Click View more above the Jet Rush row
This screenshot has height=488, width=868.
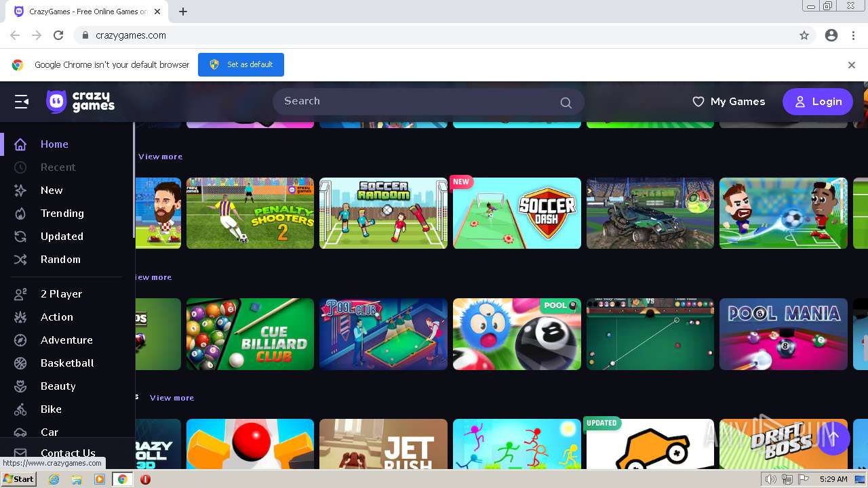pyautogui.click(x=172, y=398)
